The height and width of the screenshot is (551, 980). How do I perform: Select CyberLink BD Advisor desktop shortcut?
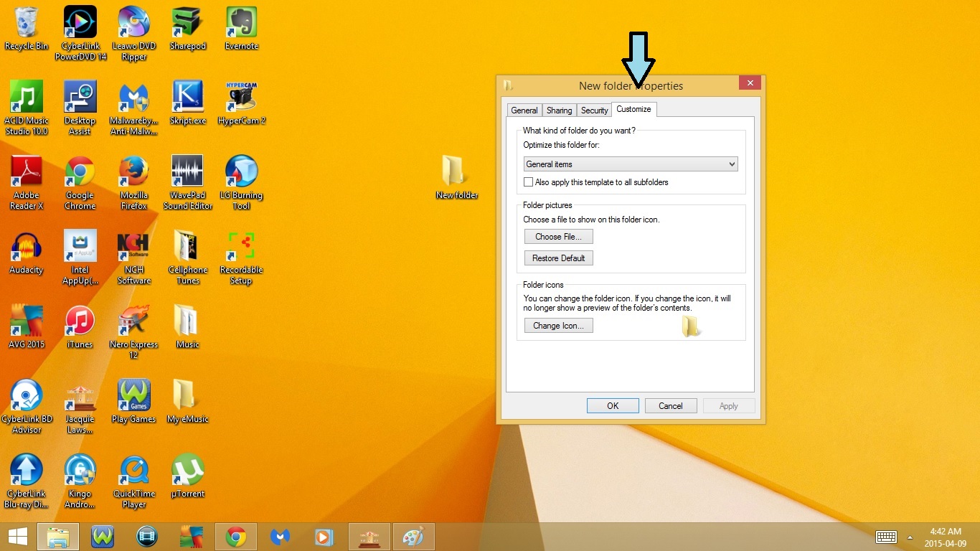27,406
